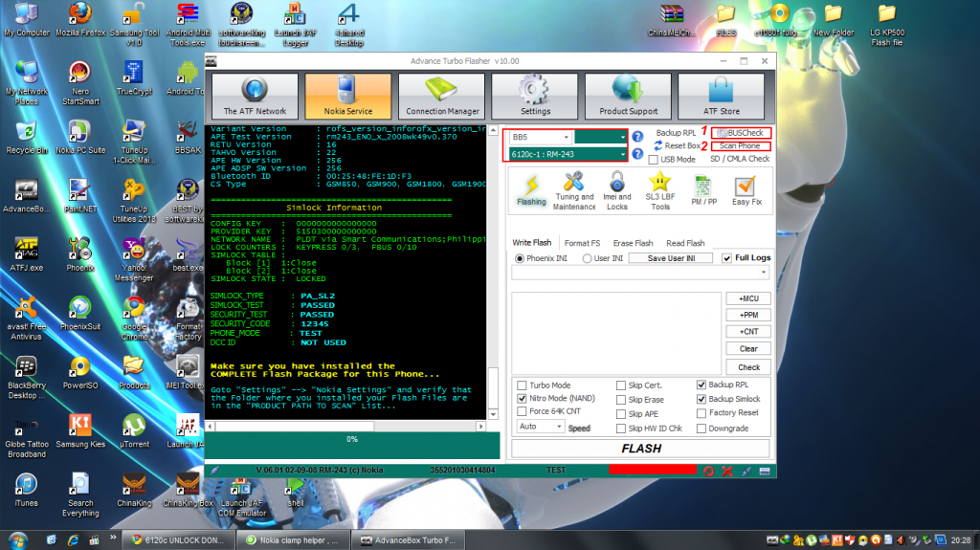Enable the USB Mode checkbox
The image size is (980, 550).
(653, 160)
